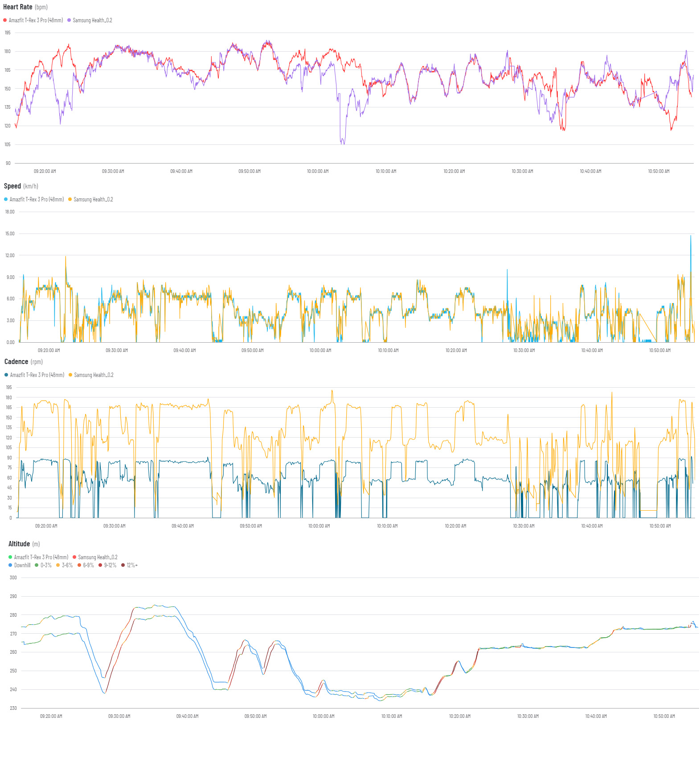Screen dimensions: 700x770
Task: Click 09:50:00 AM on Altitude time axis
Action: 255,717
